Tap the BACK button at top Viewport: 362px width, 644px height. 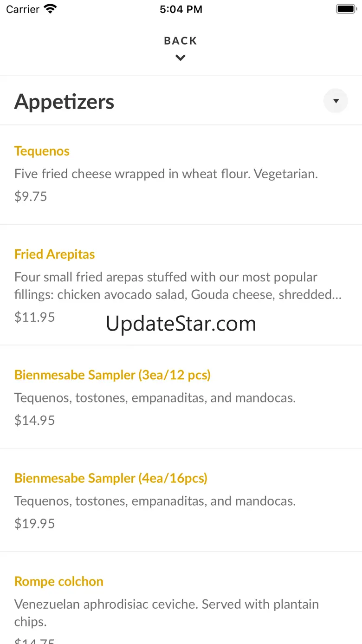click(x=181, y=41)
